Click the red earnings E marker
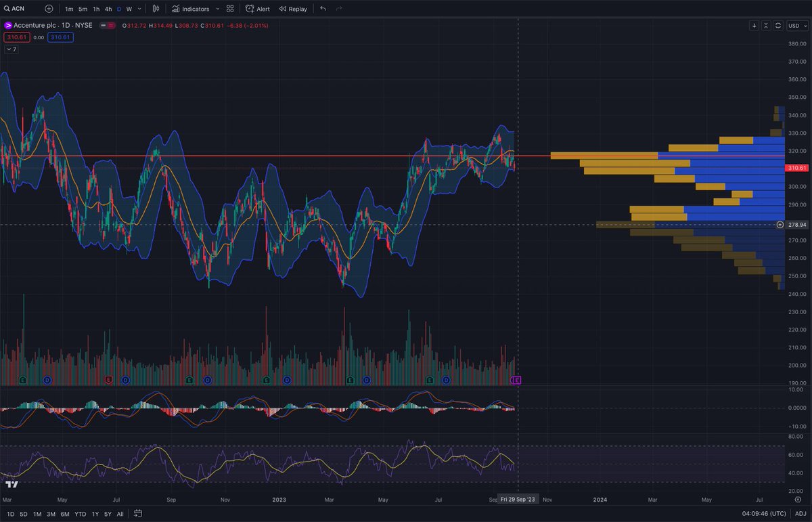This screenshot has height=522, width=812. [x=109, y=380]
